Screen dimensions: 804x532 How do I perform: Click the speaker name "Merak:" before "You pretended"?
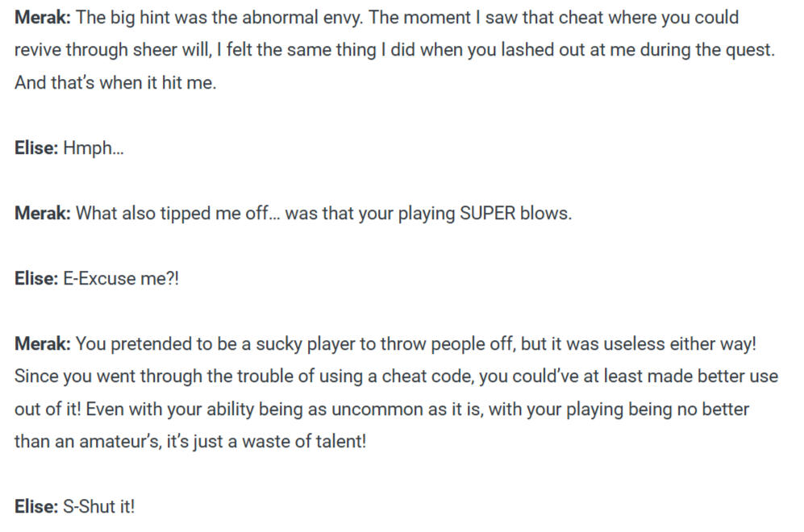43,344
